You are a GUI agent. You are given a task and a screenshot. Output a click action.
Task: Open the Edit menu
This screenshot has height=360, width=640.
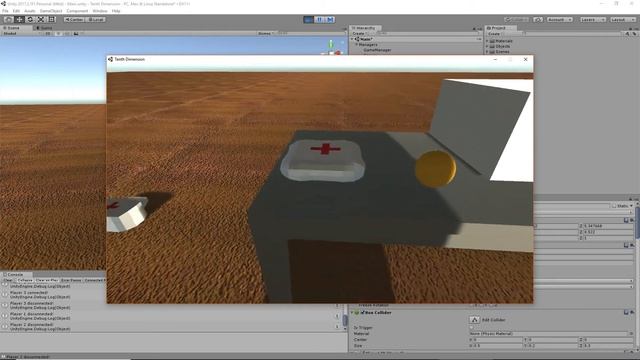pos(16,11)
